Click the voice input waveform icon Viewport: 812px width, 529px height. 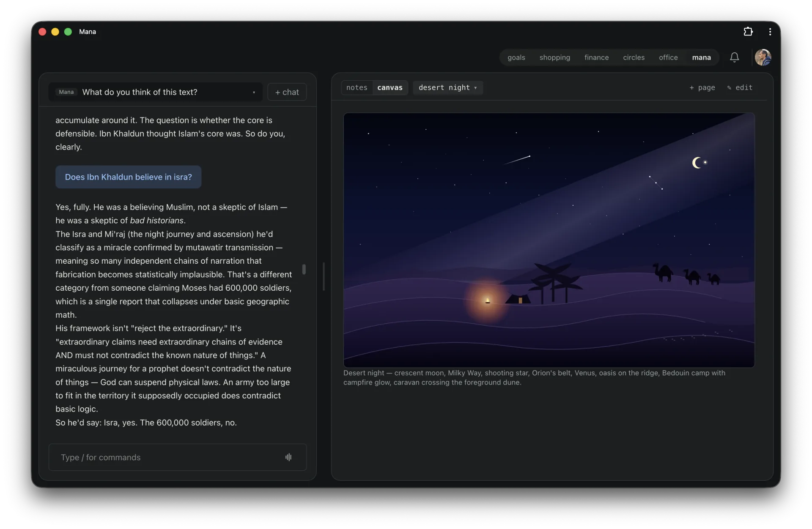[288, 457]
